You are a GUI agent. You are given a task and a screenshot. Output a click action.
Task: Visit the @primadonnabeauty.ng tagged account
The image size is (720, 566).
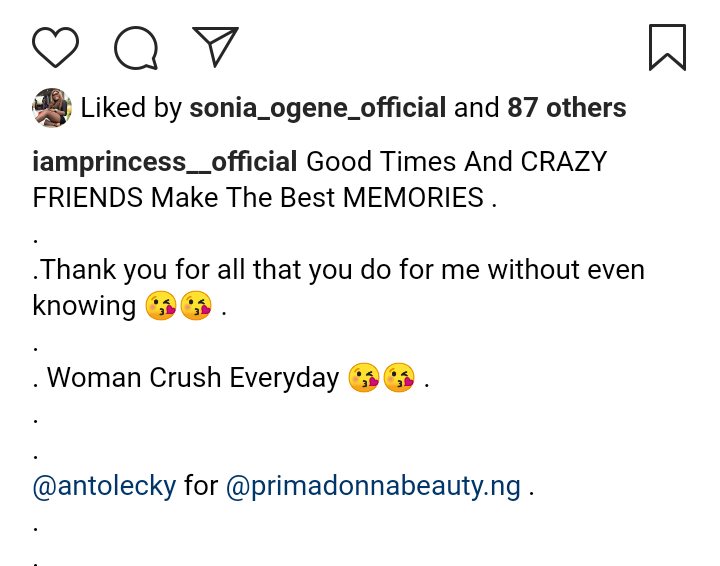tap(373, 487)
